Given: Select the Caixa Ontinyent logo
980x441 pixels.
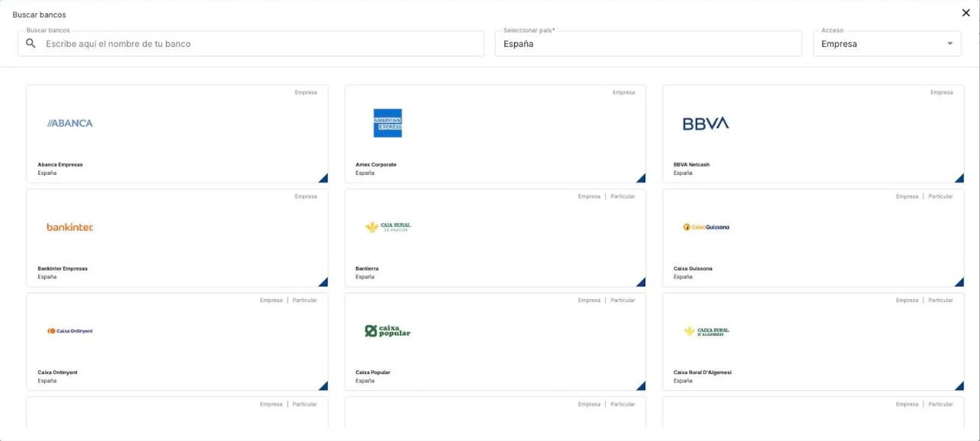Looking at the screenshot, I should click(70, 331).
